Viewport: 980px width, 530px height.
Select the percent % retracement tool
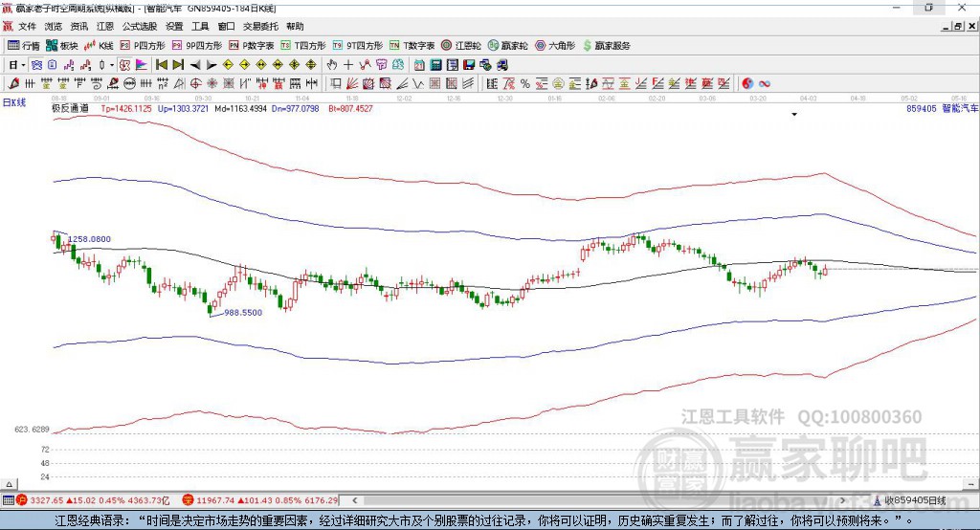pos(525,84)
